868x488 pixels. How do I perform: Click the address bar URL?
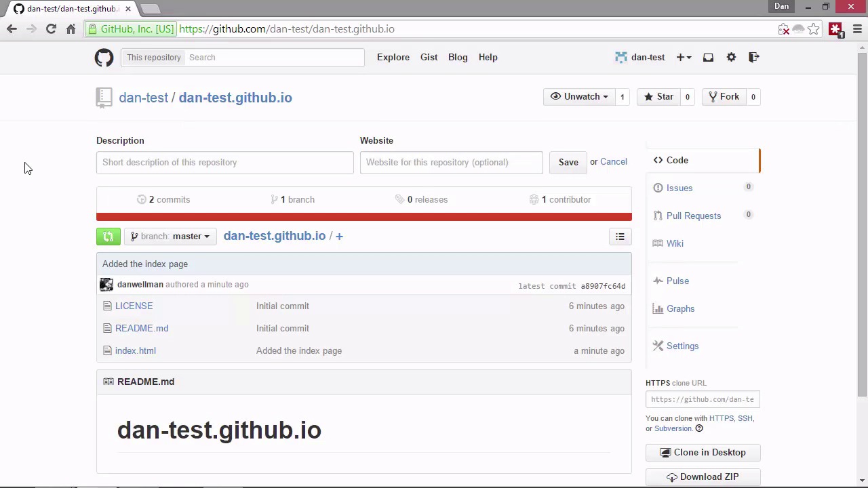click(x=286, y=29)
